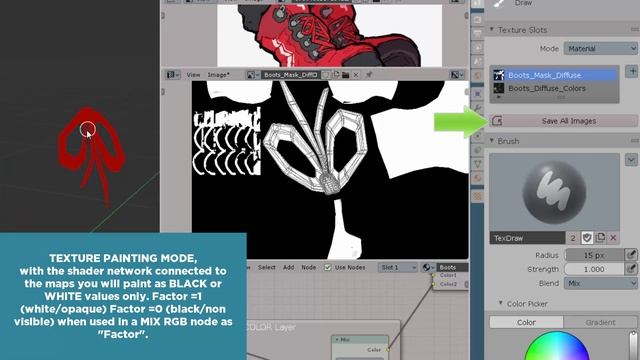Select the Boots_Diffuse_Colors texture slot
This screenshot has width=640, height=360.
click(554, 88)
